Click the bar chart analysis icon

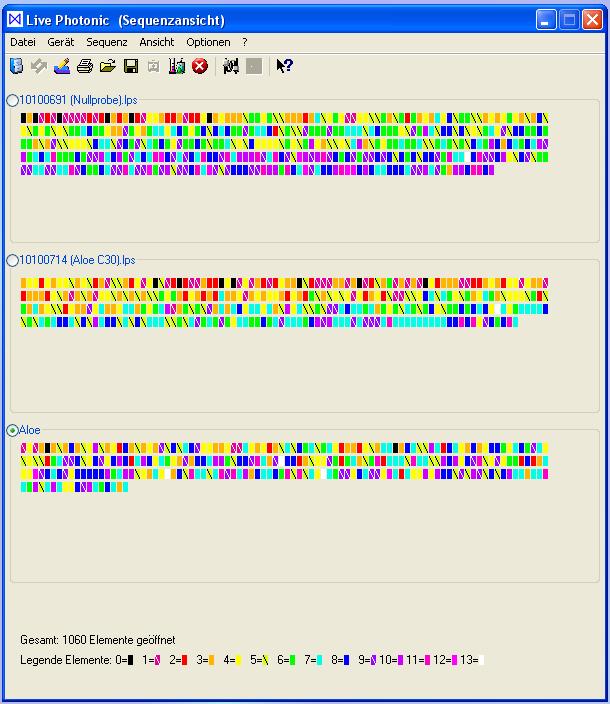(177, 66)
